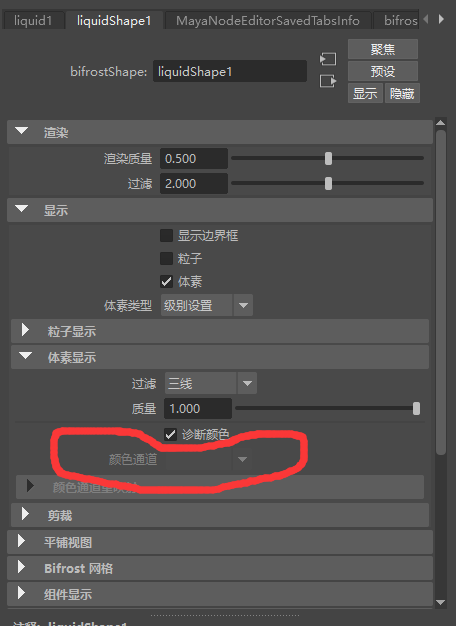Click the 渲染质量 slider handle

pos(328,158)
